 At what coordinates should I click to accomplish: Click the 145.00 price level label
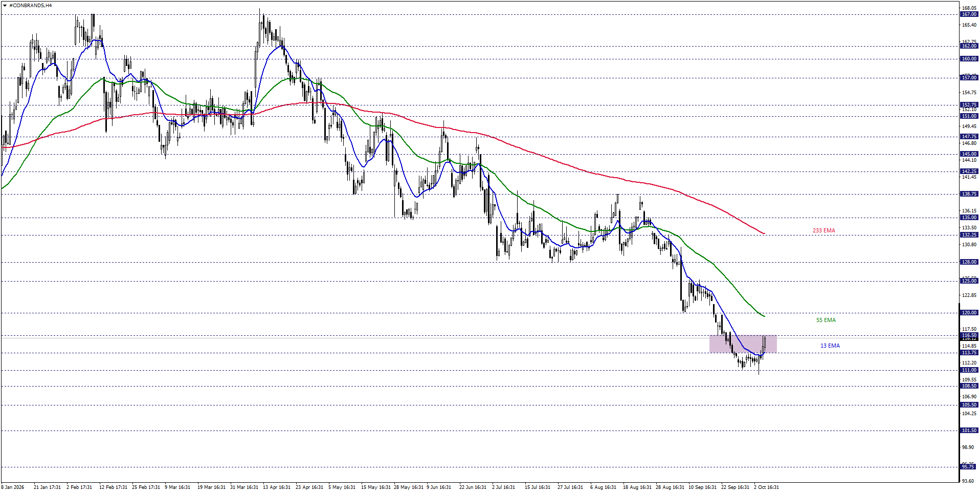coord(969,154)
